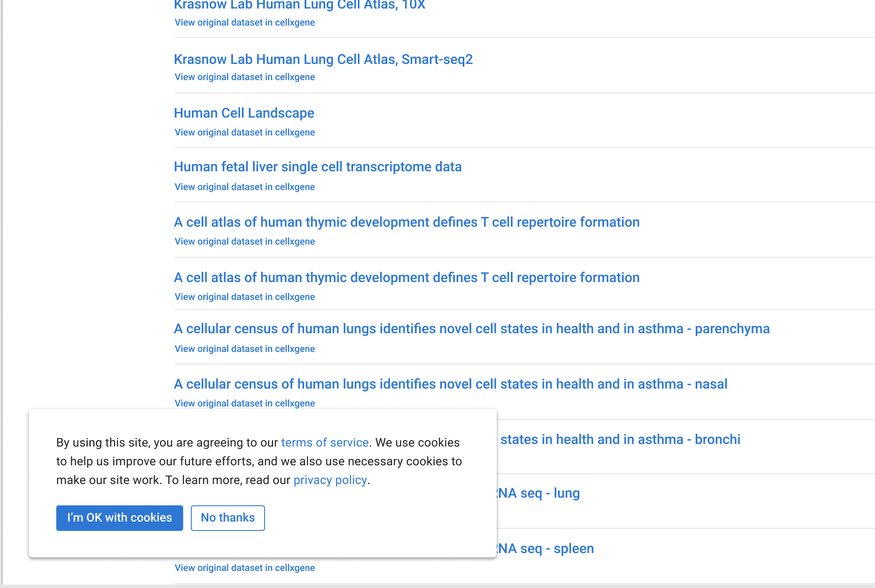Screen dimensions: 875x588
Task: Decline cookies with No thanks
Action: [227, 518]
